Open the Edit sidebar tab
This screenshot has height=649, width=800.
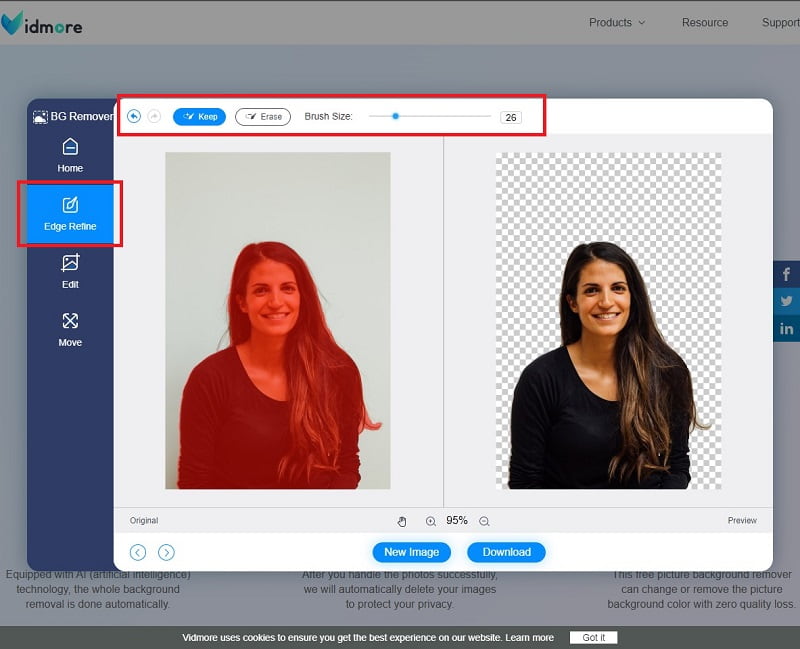pos(70,271)
